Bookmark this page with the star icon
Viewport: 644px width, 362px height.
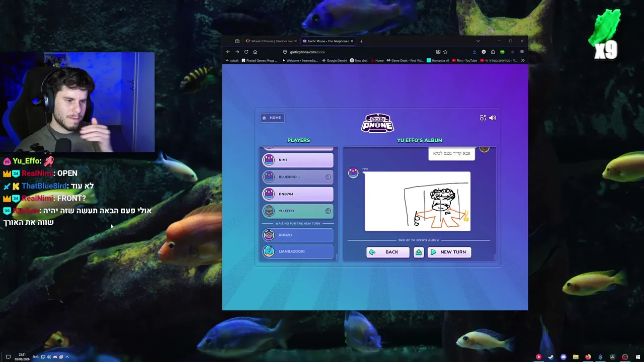coord(445,52)
